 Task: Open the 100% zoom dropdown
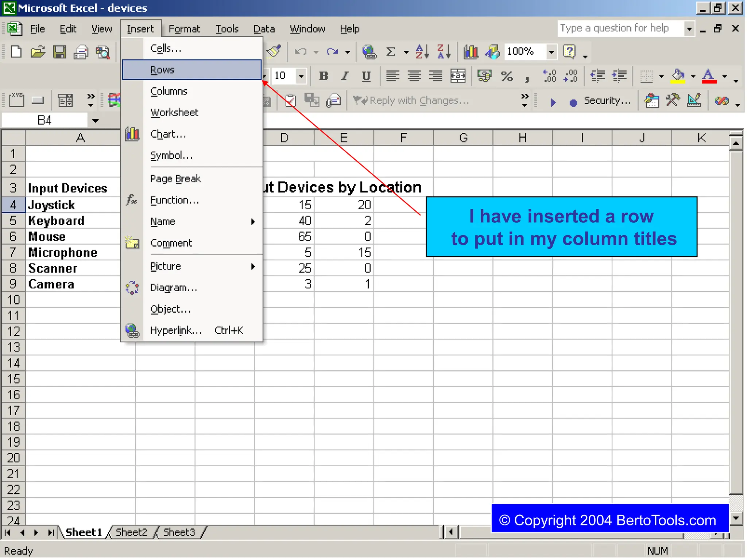point(552,52)
